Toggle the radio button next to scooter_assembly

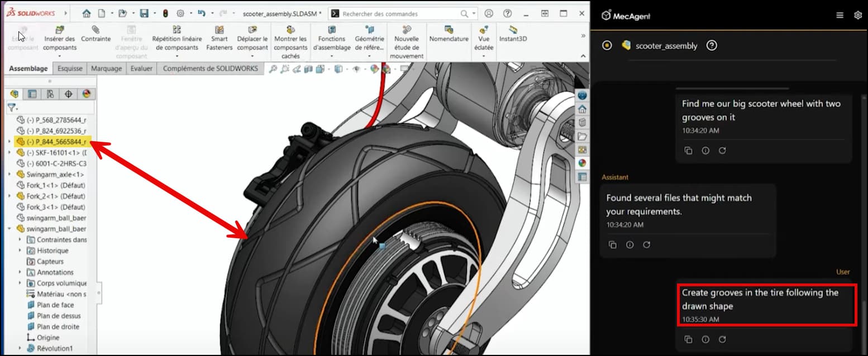click(x=607, y=46)
